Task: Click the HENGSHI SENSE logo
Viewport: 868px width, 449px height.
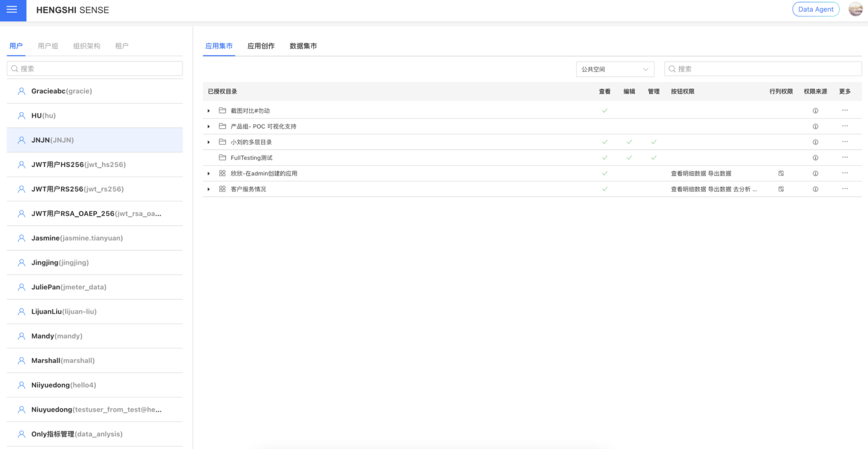Action: (73, 10)
